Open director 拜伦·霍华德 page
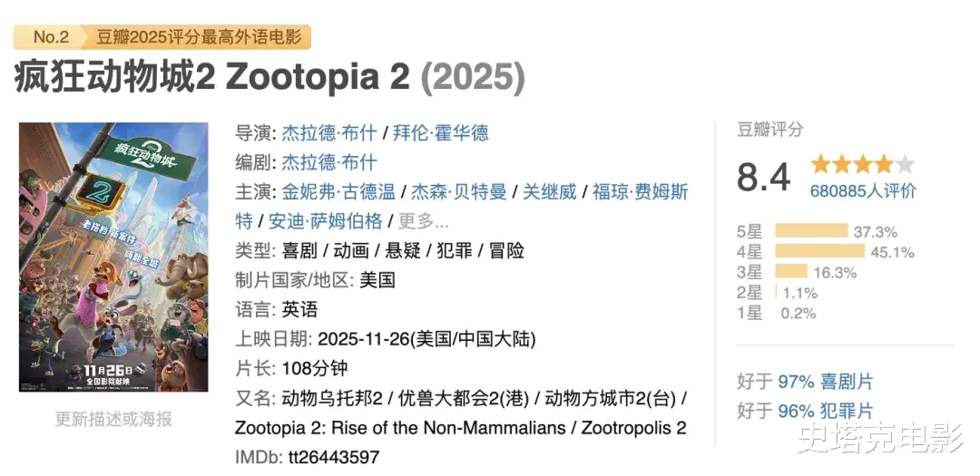The image size is (980, 476). 441,132
